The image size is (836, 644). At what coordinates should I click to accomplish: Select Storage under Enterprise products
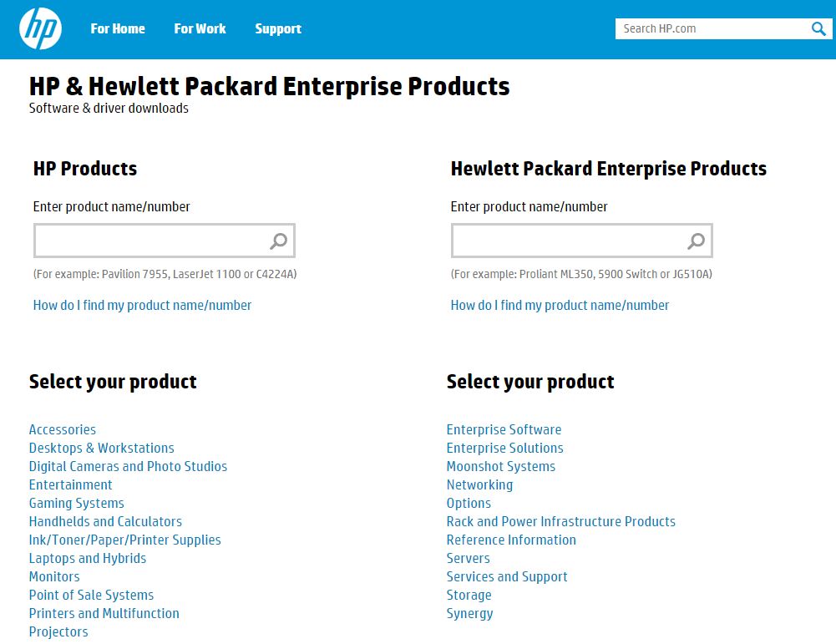(x=469, y=595)
